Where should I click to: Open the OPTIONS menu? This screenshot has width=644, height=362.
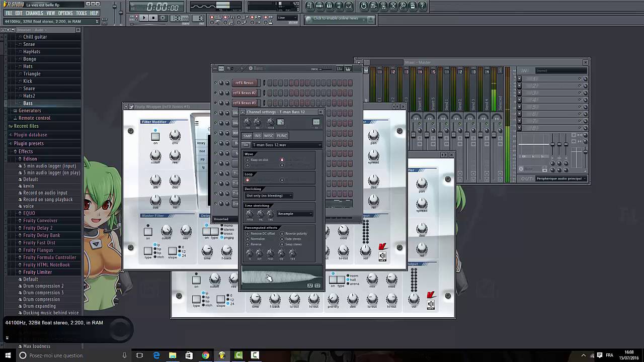[65, 13]
